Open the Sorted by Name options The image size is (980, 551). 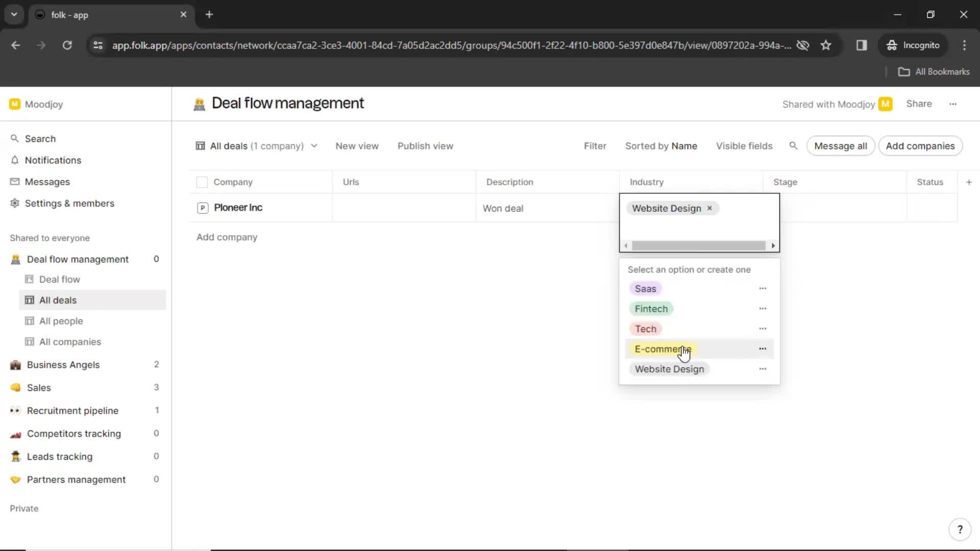[x=661, y=146]
